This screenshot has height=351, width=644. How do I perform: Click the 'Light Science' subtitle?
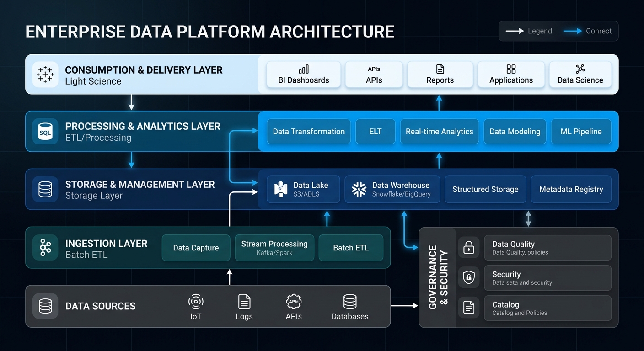(93, 81)
